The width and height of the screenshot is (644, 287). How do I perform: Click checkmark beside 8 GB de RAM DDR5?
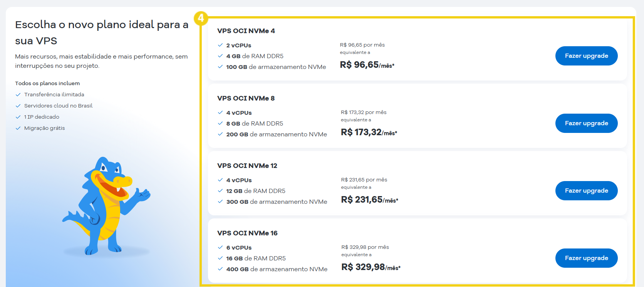(220, 123)
